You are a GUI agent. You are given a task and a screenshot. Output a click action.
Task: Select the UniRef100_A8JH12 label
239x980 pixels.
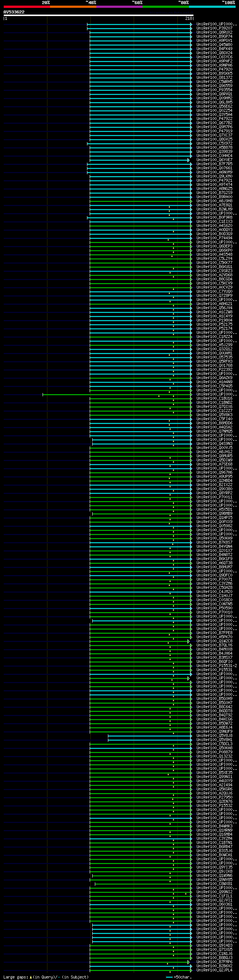point(214,452)
